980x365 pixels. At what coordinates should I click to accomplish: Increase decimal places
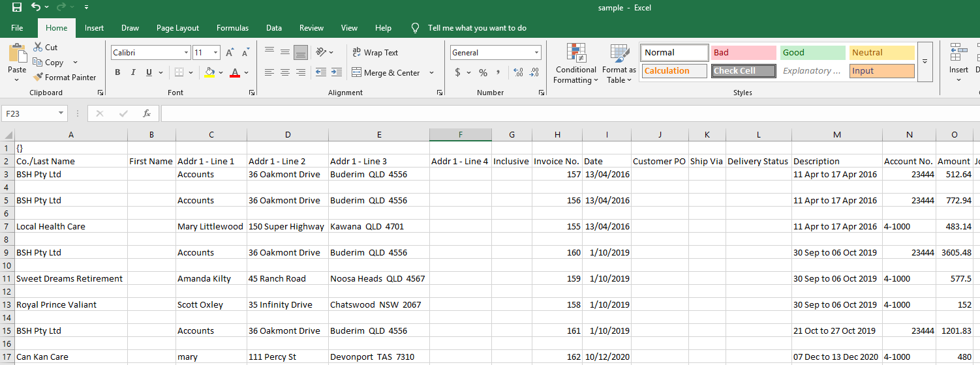click(x=519, y=72)
